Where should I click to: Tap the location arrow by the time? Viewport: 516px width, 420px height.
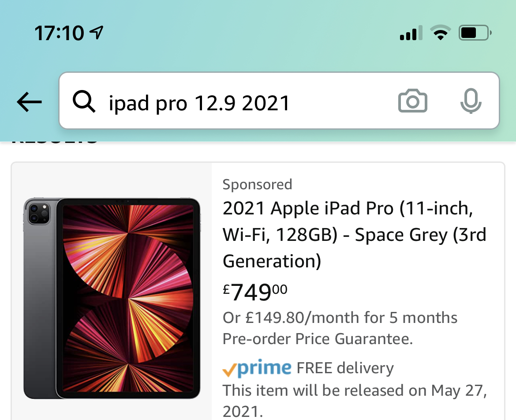point(96,32)
